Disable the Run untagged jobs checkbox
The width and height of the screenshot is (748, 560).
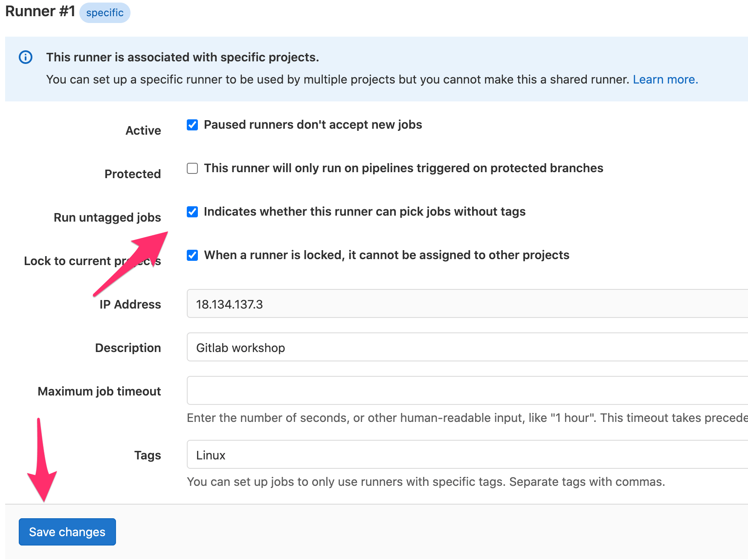tap(192, 212)
